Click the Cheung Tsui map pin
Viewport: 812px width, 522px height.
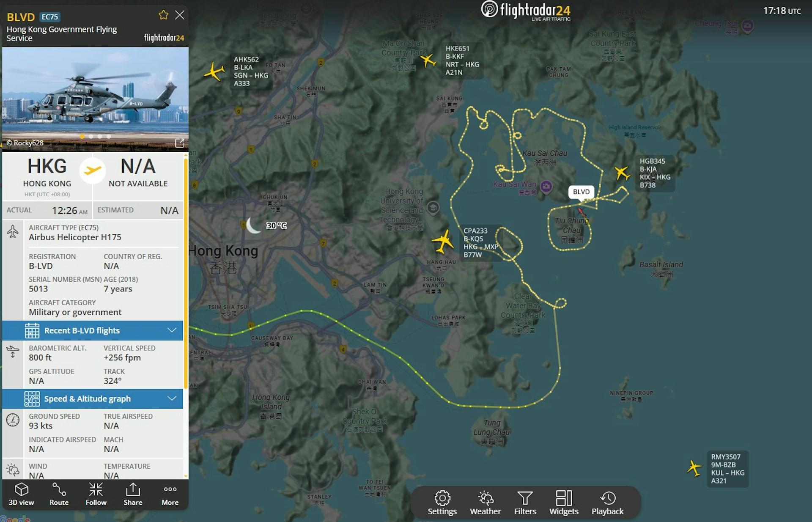pyautogui.click(x=747, y=26)
